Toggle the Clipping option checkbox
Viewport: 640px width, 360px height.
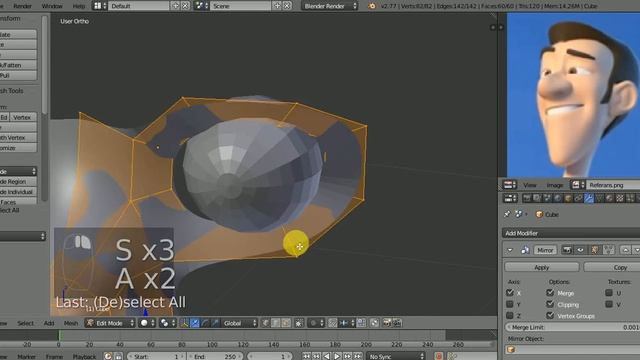550,304
